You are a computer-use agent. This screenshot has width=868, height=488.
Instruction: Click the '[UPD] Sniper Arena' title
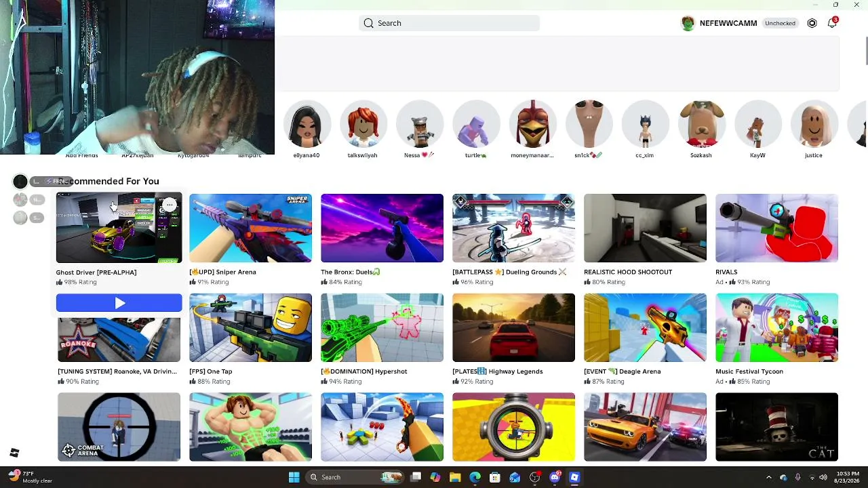pyautogui.click(x=222, y=272)
